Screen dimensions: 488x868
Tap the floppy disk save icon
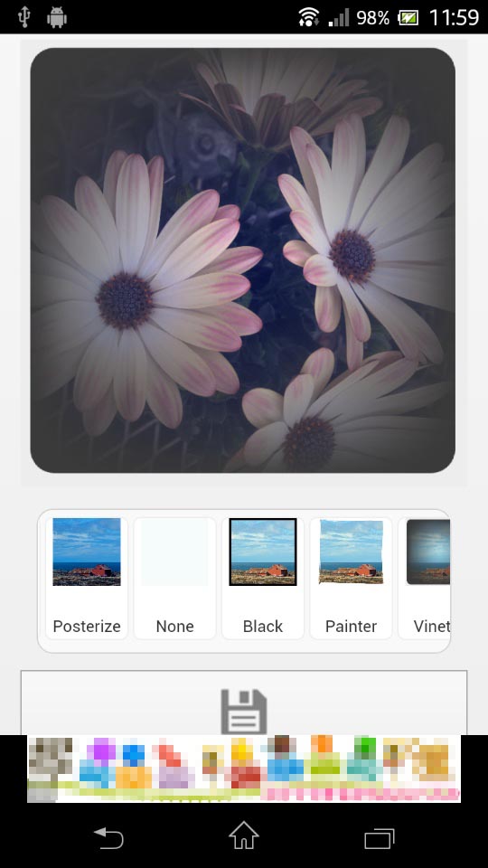tap(243, 712)
